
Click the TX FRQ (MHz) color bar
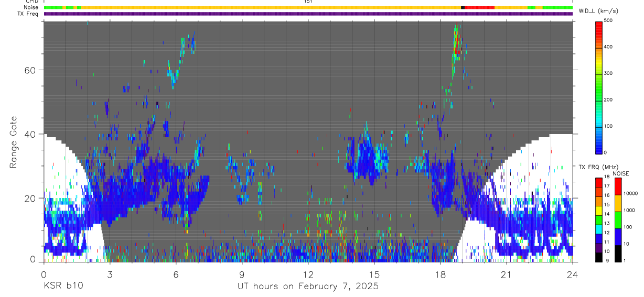click(x=599, y=220)
